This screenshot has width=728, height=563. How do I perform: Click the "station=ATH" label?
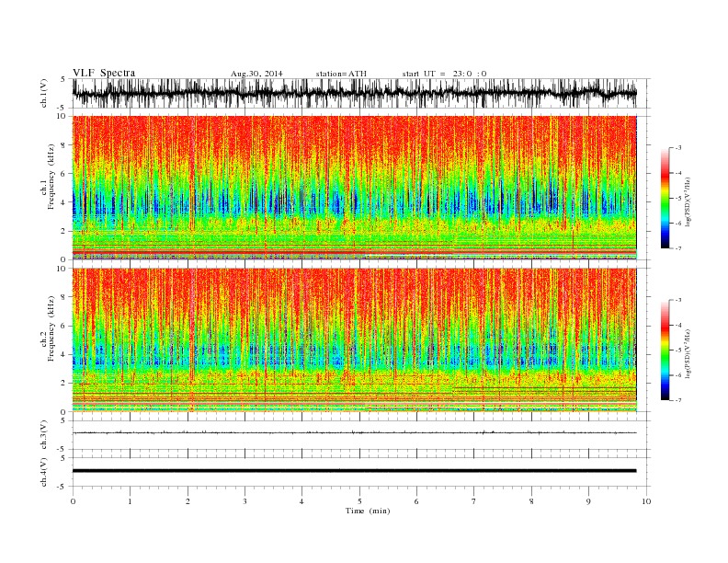(341, 74)
